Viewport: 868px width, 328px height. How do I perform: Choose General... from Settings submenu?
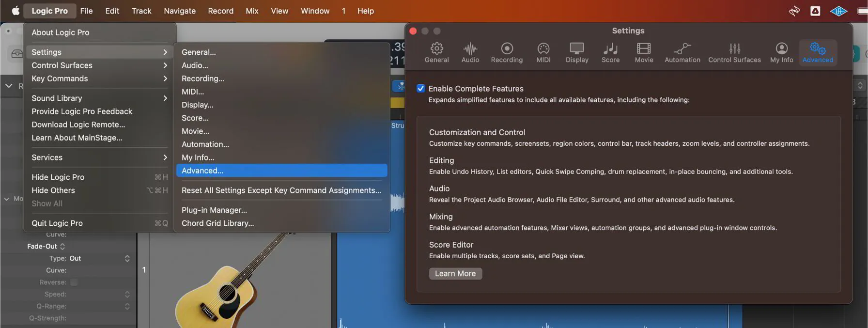tap(282, 52)
